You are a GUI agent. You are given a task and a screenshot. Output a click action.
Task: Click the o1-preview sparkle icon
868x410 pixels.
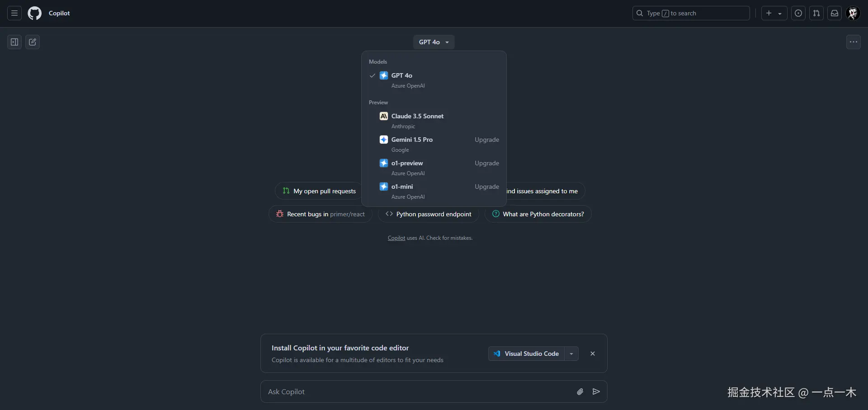384,163
